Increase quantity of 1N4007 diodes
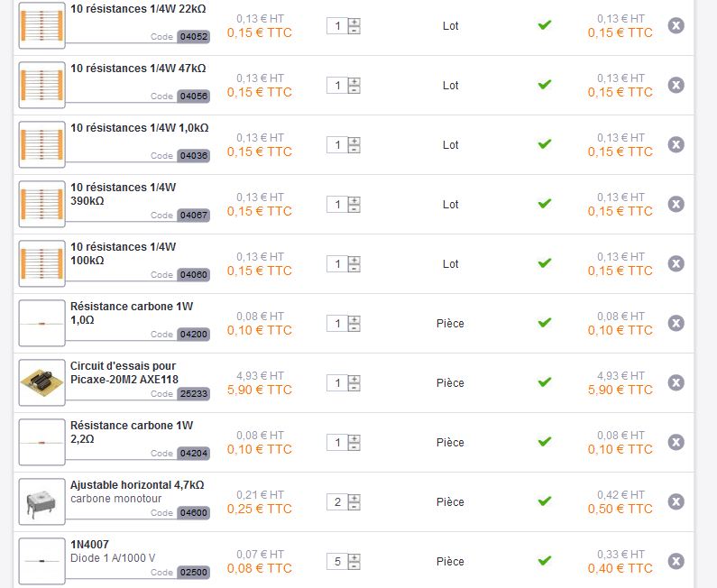The width and height of the screenshot is (717, 588). 354,556
